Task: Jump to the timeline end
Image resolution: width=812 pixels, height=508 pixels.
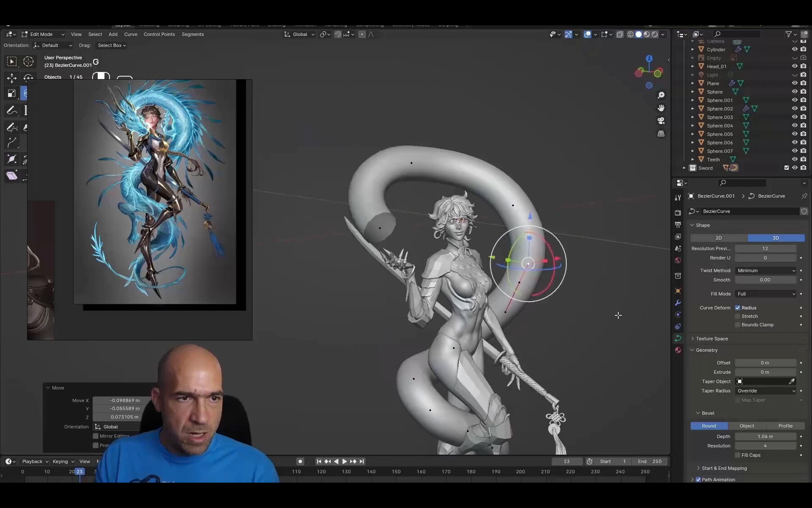Action: click(362, 461)
